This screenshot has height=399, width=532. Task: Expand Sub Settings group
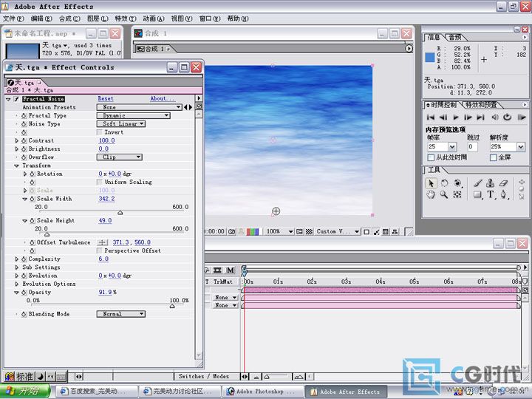(x=16, y=267)
